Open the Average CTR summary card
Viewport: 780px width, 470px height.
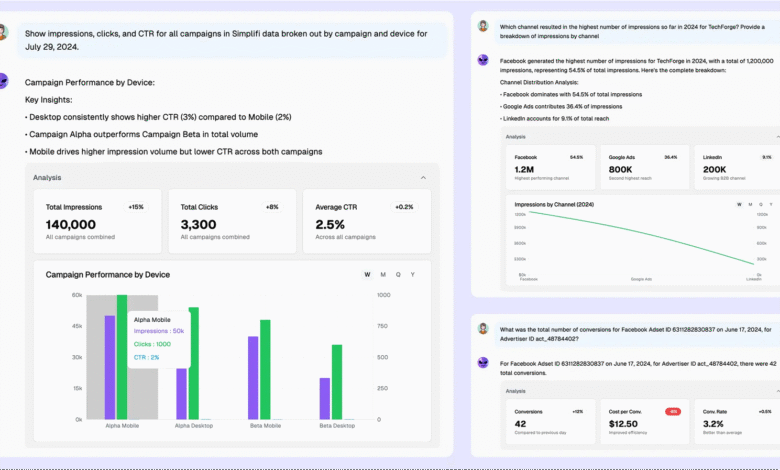coord(365,221)
